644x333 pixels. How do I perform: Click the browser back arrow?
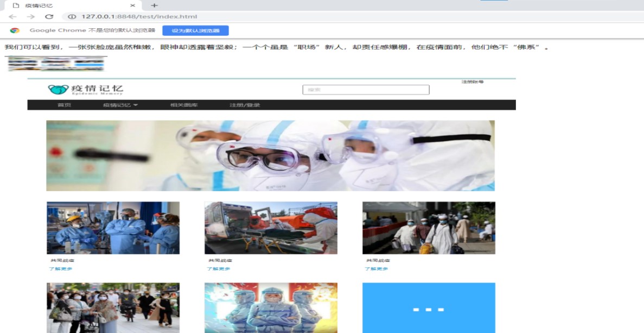click(x=12, y=17)
